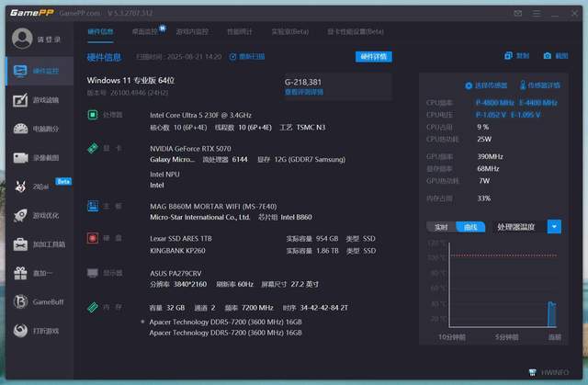The width and height of the screenshot is (588, 385).
Task: Click the blue motherboard icon
Action: point(93,206)
